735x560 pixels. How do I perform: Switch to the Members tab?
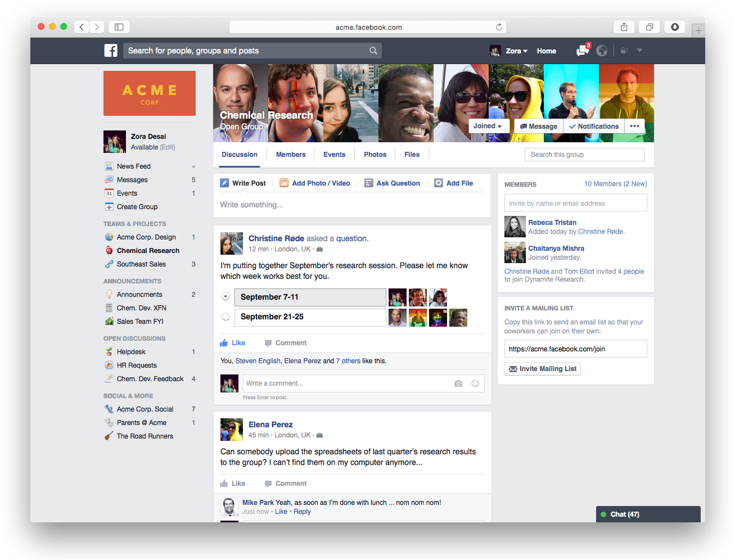coord(291,155)
